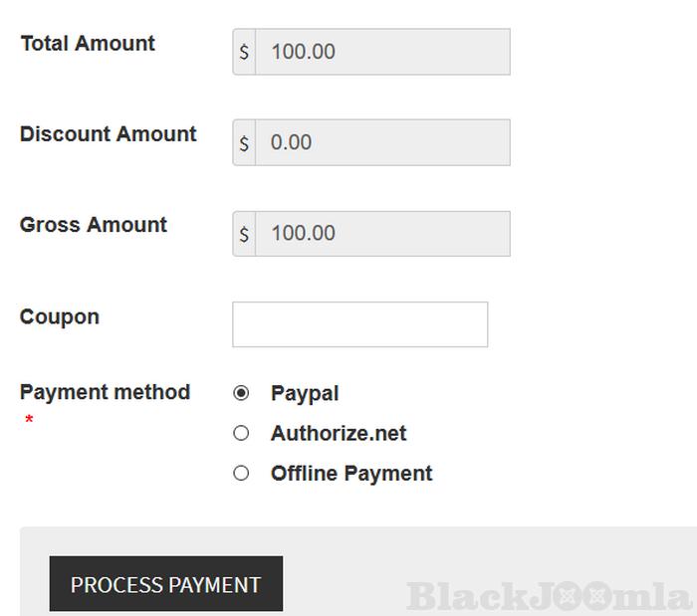Focus the Coupon text box
The image size is (697, 616).
[x=359, y=324]
